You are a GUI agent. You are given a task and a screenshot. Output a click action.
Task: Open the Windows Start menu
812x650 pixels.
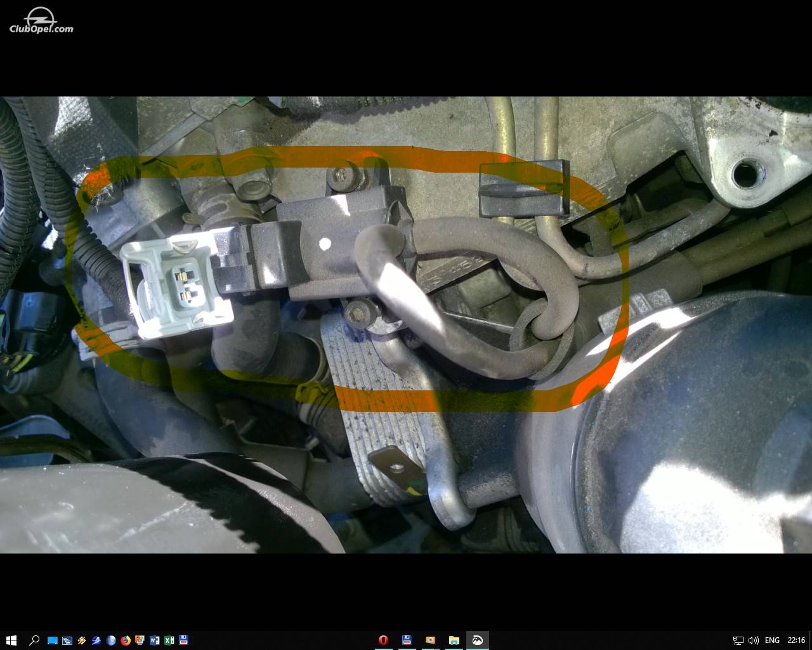[11, 640]
